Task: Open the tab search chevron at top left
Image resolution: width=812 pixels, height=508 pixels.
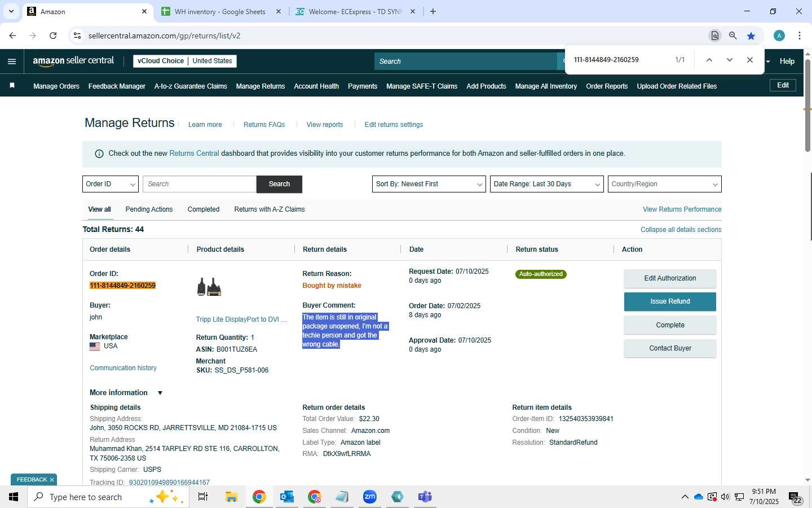Action: pos(11,11)
